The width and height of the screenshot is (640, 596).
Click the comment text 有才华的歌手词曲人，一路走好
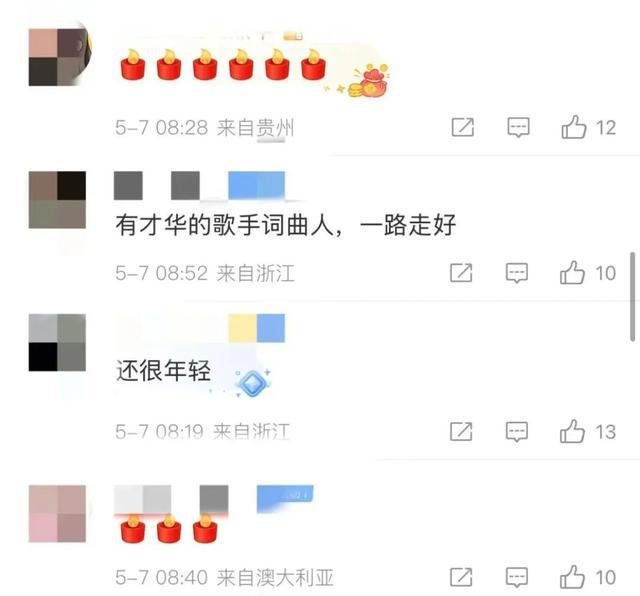click(286, 225)
